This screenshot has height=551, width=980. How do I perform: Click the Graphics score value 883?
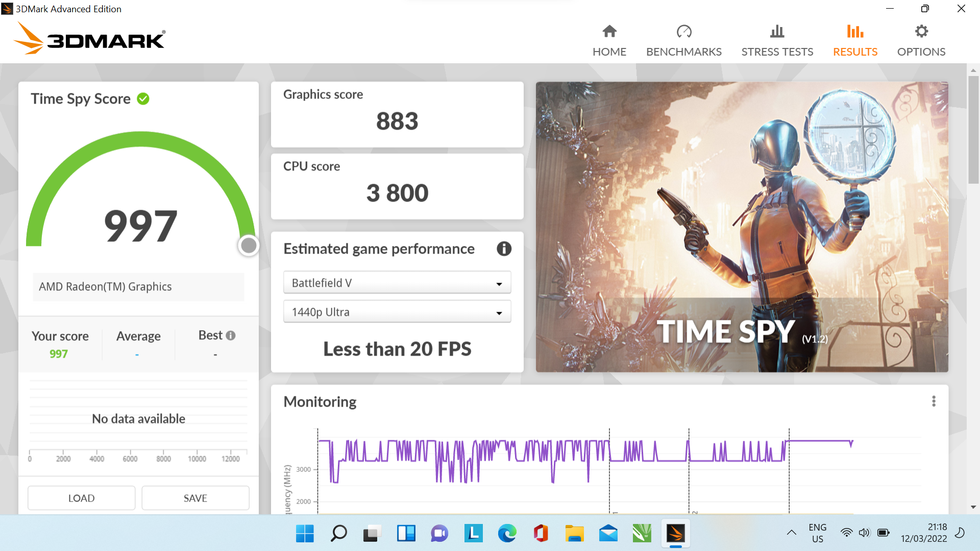coord(397,121)
